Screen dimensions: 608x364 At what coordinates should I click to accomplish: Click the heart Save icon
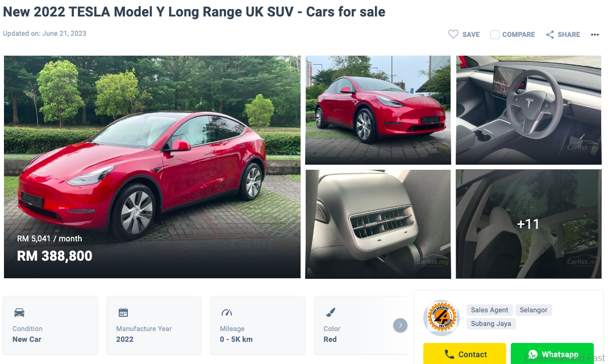pos(453,34)
